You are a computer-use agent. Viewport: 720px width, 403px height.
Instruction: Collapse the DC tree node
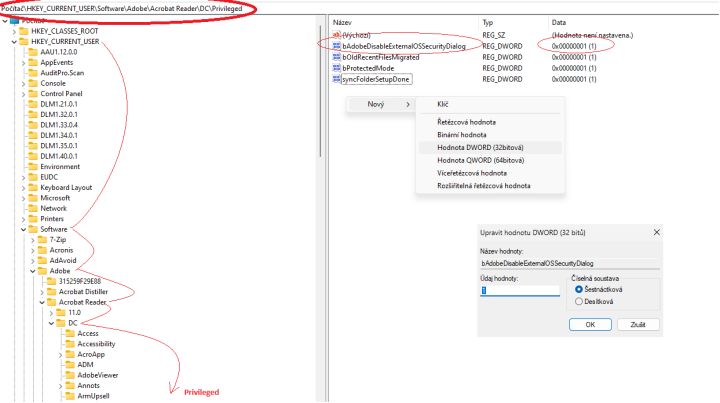click(51, 323)
